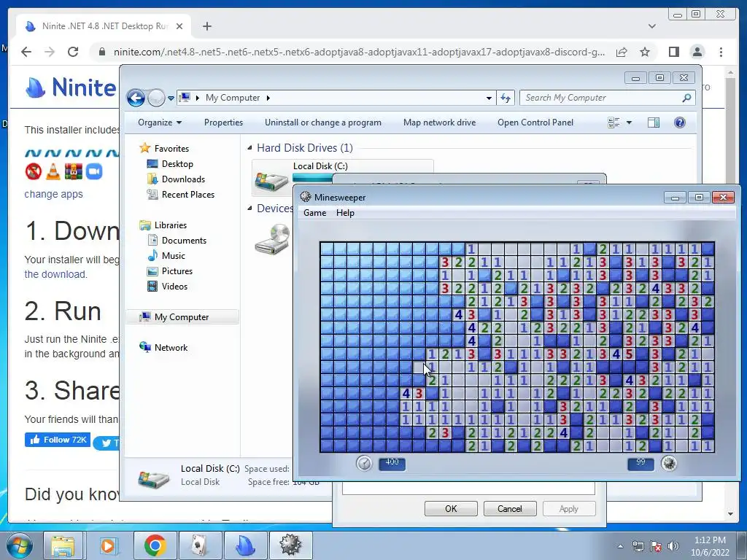Click the change apps link
The width and height of the screenshot is (747, 560).
(x=53, y=194)
